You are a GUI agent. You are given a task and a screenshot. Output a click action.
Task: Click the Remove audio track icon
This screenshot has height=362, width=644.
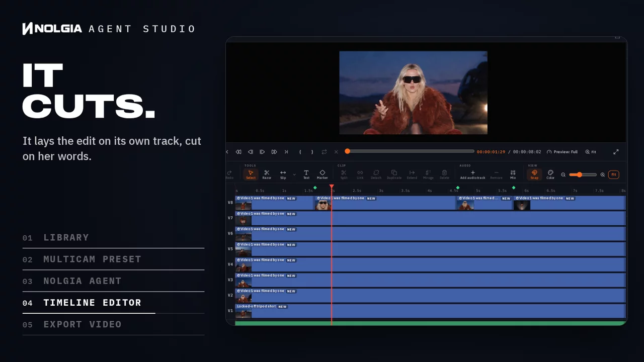click(496, 174)
